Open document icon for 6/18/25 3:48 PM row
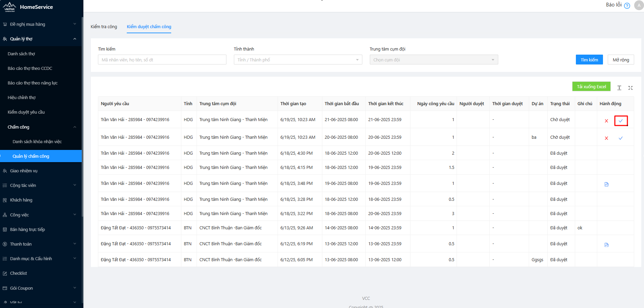Viewport: 644px width, 308px height. coord(606,184)
